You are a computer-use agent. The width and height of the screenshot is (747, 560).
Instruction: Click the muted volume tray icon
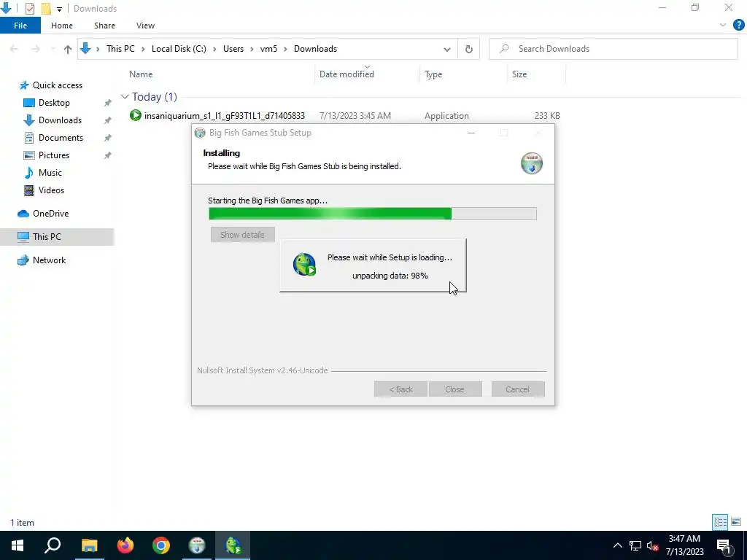[653, 545]
